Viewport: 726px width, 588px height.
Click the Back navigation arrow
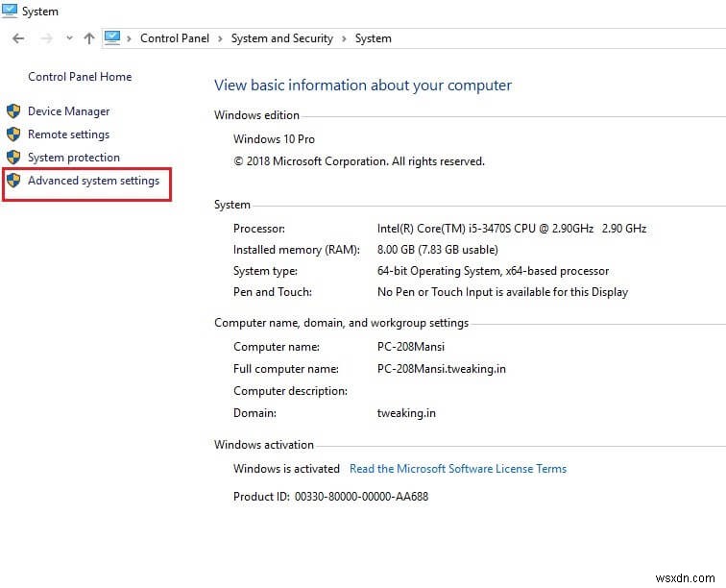tap(18, 38)
